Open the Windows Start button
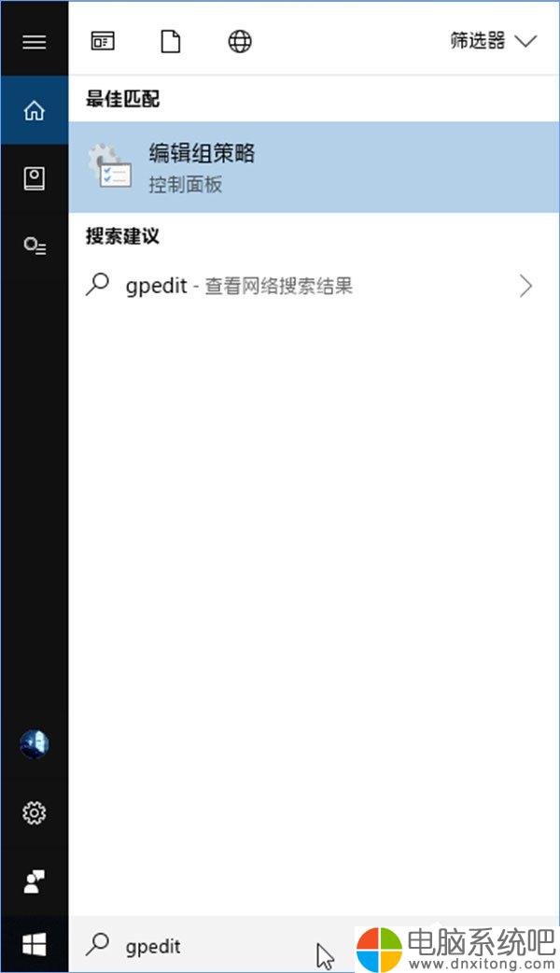This screenshot has height=973, width=560. [35, 946]
